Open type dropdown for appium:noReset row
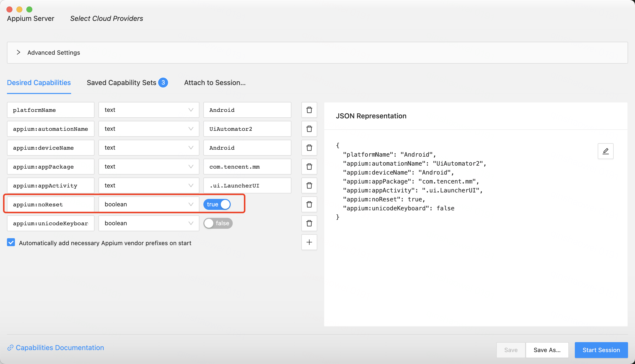 149,204
